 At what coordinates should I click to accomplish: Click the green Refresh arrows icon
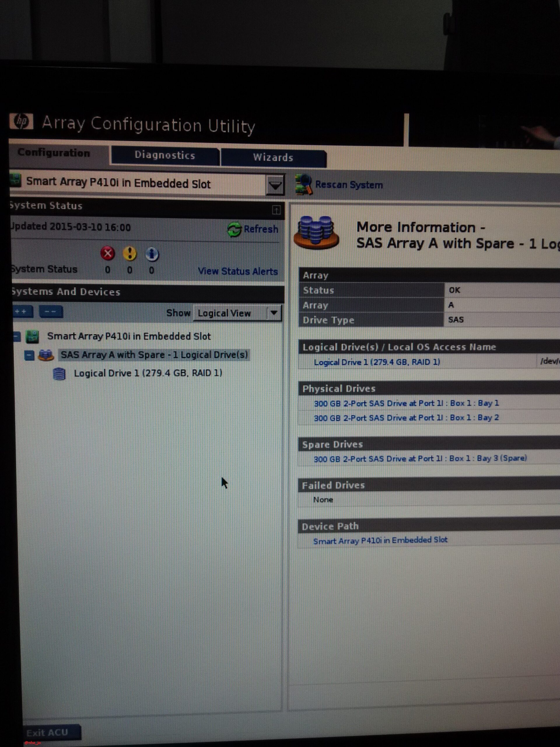[234, 229]
